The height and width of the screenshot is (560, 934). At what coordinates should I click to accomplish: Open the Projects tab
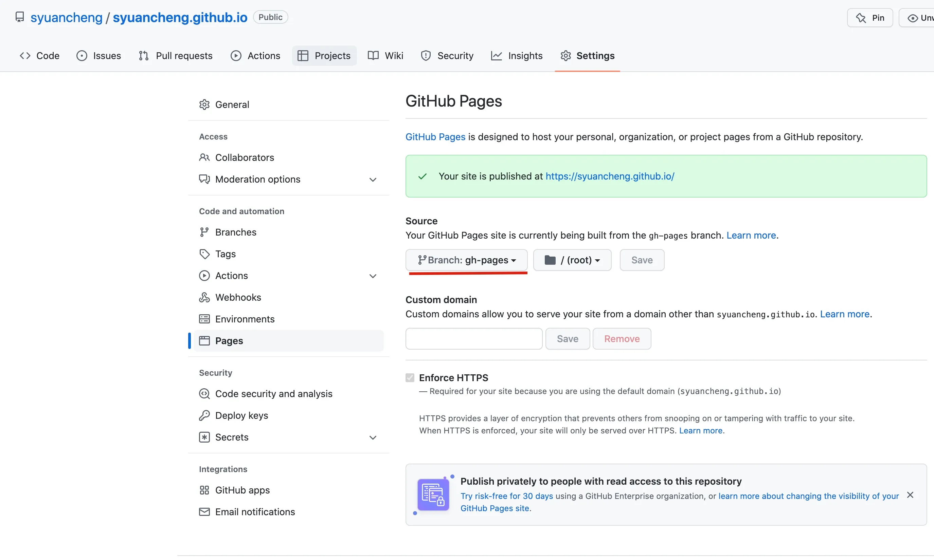[324, 56]
